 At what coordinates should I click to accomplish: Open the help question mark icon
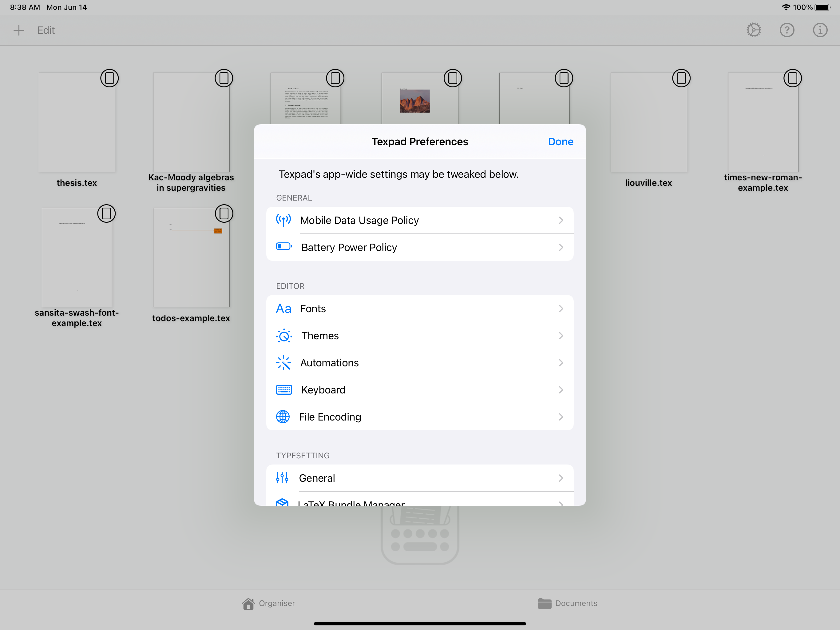(787, 30)
